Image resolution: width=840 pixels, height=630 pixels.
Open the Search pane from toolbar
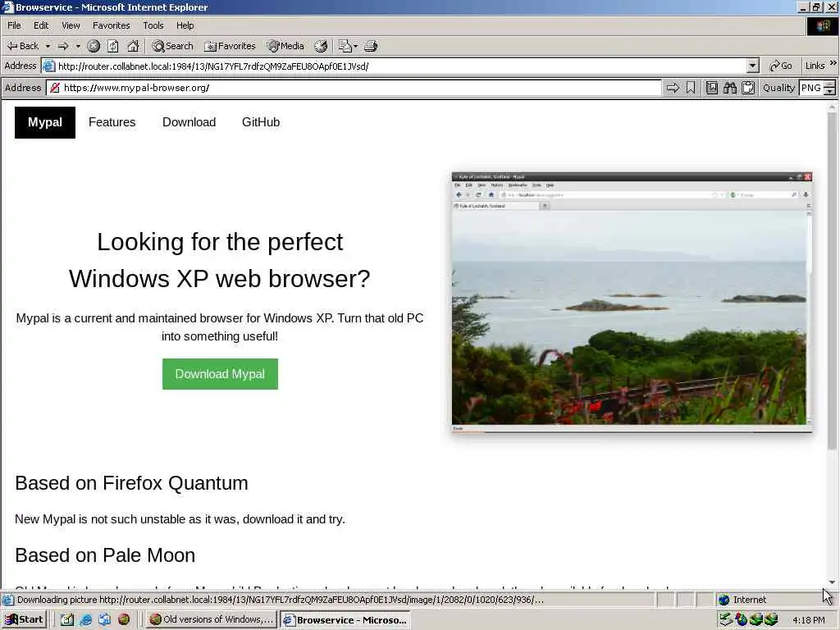172,46
